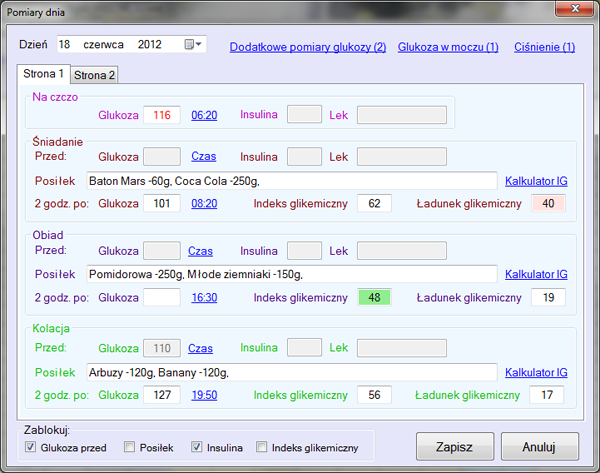Click the Śniadanie Posiłek field with Baton Mars
The width and height of the screenshot is (600, 473).
pyautogui.click(x=292, y=181)
